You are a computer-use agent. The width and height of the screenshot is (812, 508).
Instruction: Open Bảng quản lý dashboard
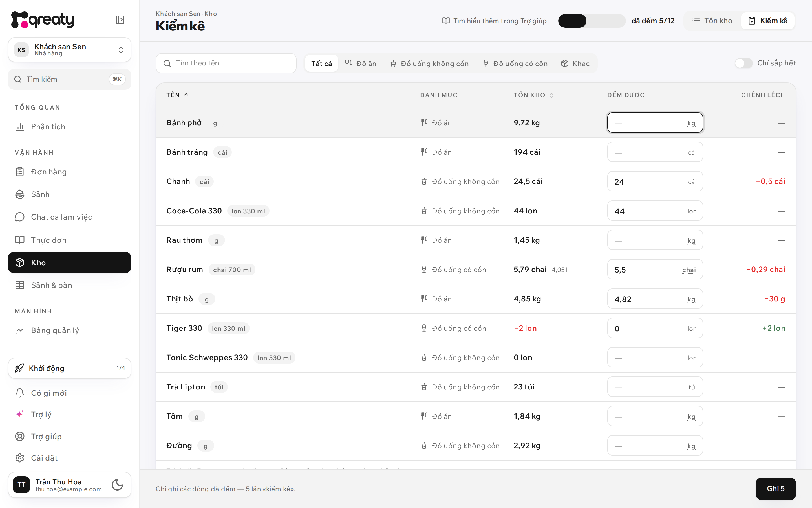69,330
